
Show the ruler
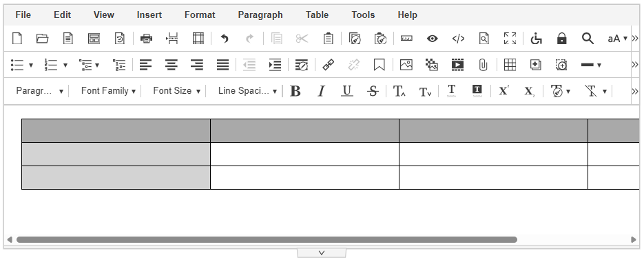406,39
